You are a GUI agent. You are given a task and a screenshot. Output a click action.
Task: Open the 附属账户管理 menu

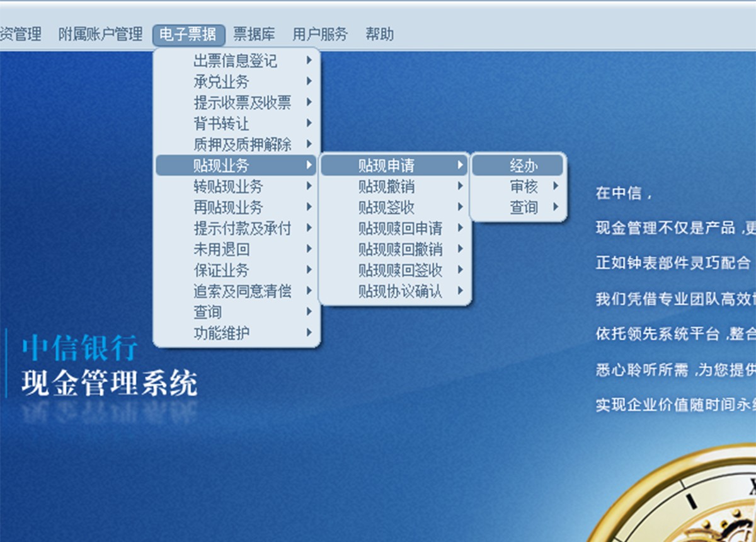coord(101,34)
